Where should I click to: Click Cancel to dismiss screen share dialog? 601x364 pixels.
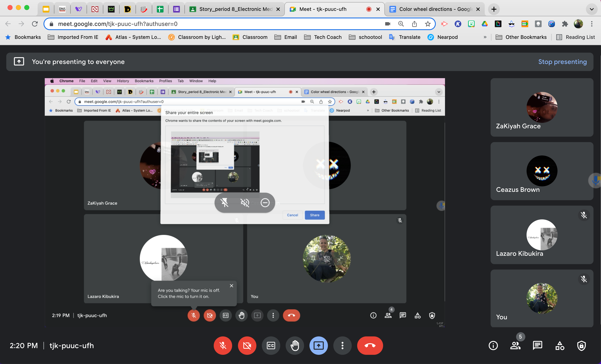click(x=292, y=215)
